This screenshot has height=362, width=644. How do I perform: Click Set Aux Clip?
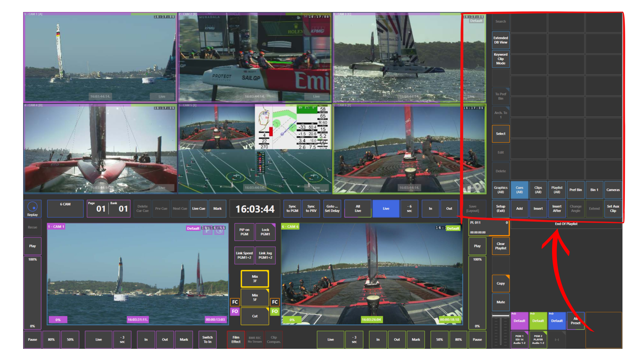(x=613, y=209)
